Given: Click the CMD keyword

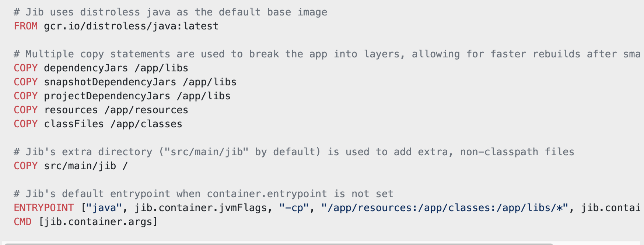Looking at the screenshot, I should 23,222.
